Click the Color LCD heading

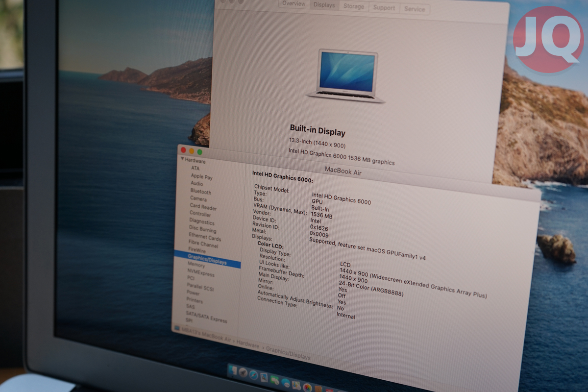click(270, 245)
